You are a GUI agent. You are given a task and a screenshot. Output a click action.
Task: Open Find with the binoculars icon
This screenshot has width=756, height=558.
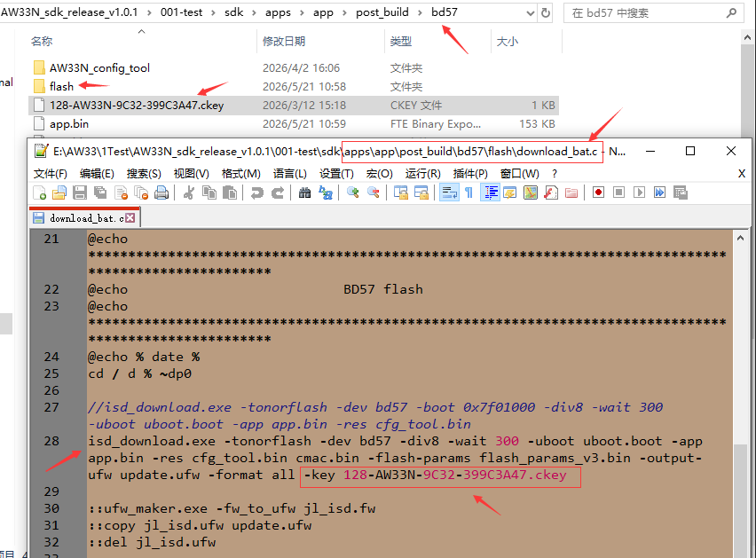point(304,193)
